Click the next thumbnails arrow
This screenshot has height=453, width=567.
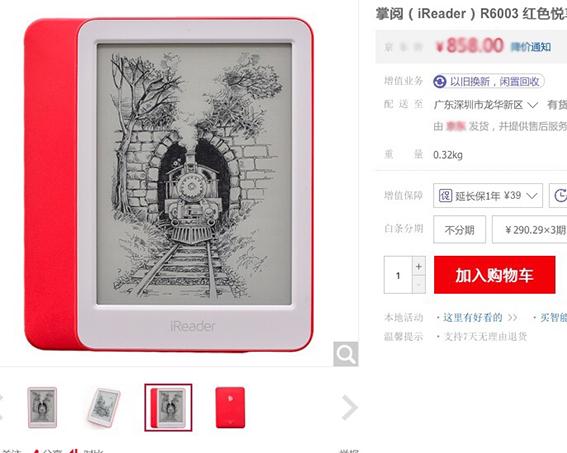(350, 408)
